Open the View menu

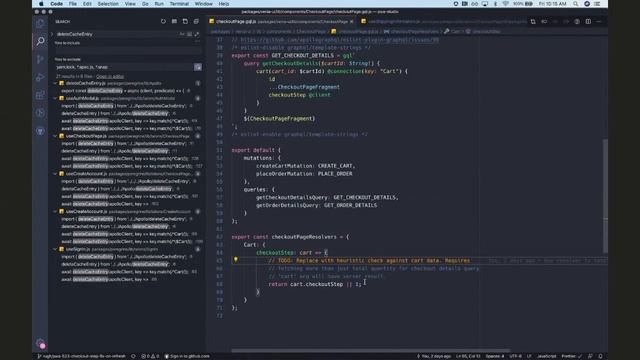coord(130,4)
